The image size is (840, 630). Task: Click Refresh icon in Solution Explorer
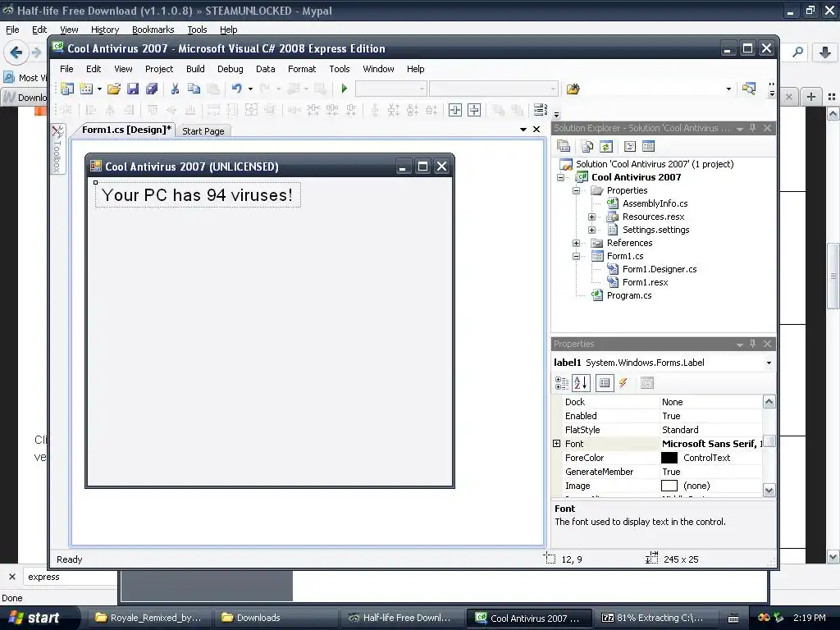point(606,146)
